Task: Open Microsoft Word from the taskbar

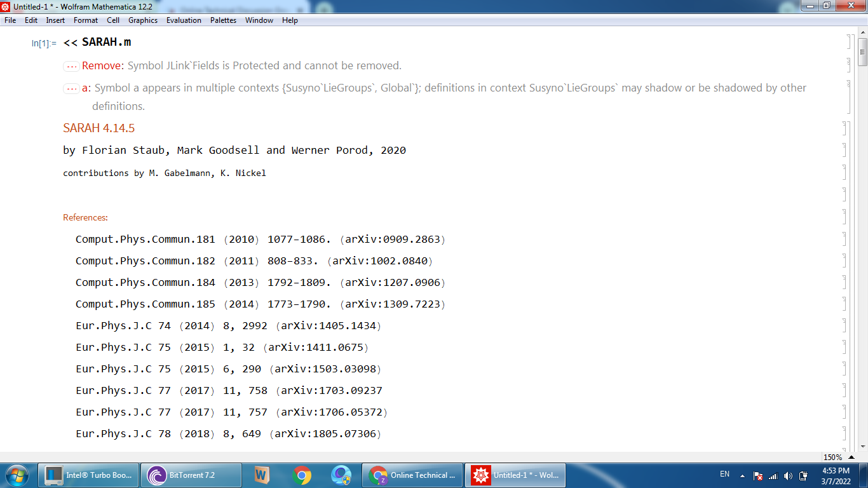Action: (x=262, y=475)
